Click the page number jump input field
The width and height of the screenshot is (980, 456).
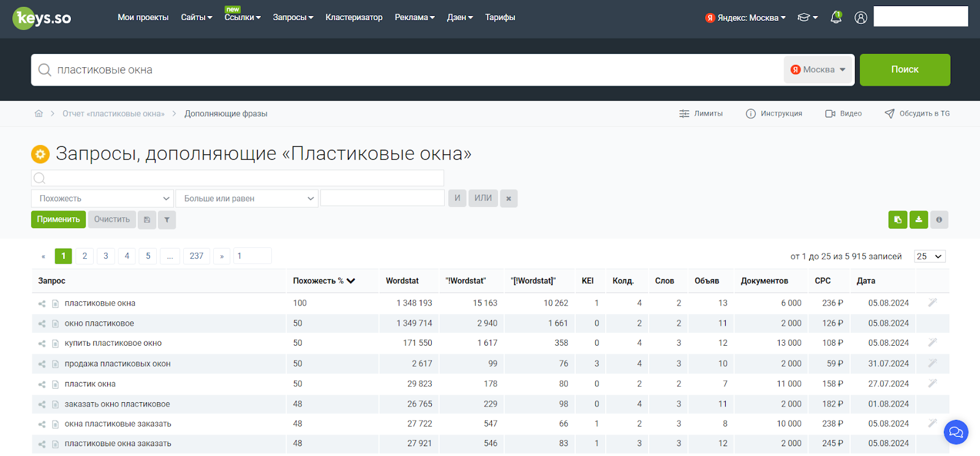pyautogui.click(x=252, y=256)
